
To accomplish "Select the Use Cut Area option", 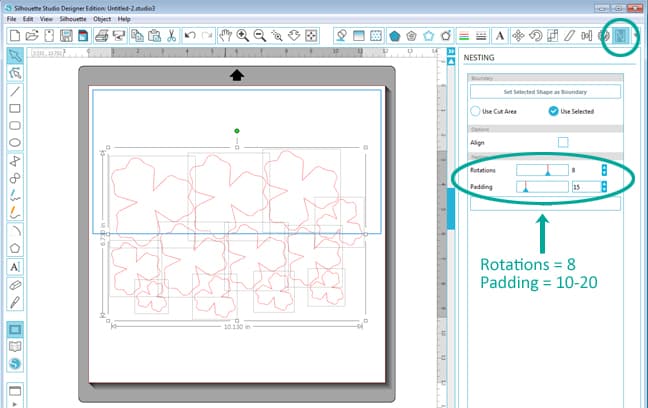I will point(474,111).
